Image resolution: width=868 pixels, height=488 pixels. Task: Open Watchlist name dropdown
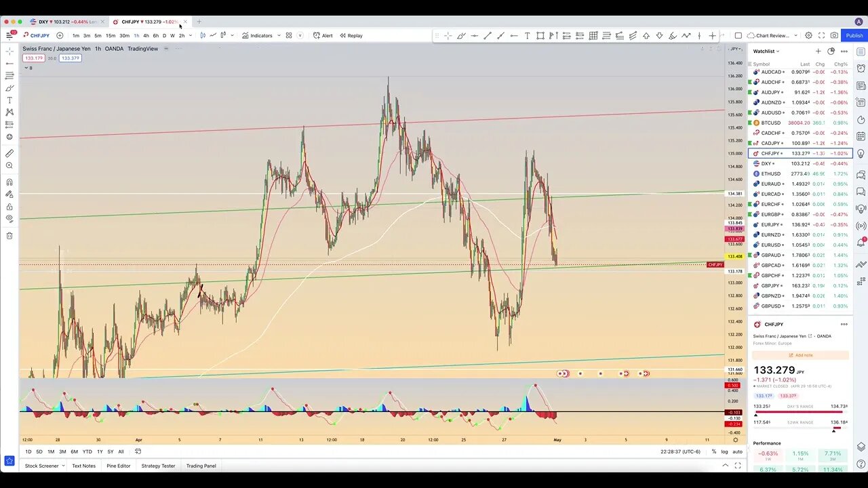pos(766,51)
